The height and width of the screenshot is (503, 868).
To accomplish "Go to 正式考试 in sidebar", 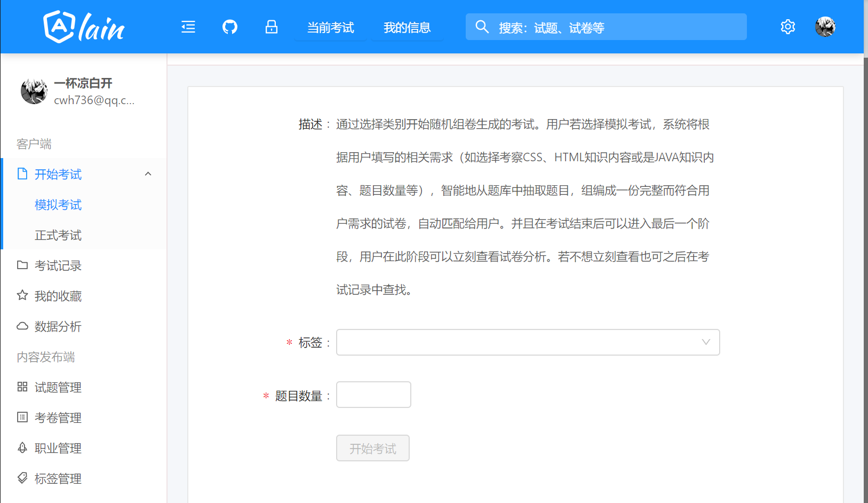I will [58, 235].
